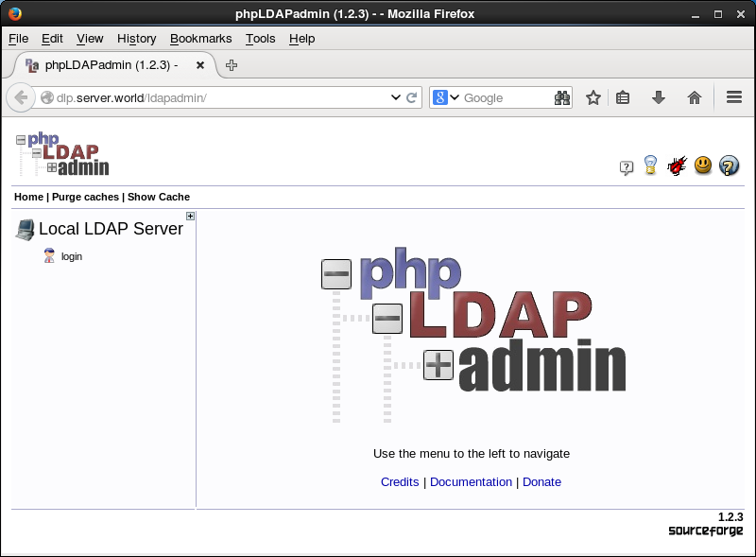
Task: Open a new tab with plus button
Action: [x=232, y=65]
